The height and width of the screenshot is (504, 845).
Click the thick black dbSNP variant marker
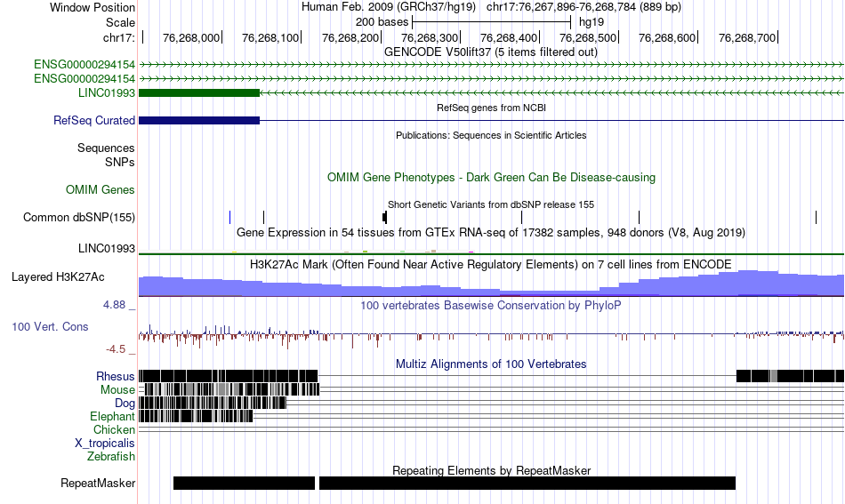[385, 217]
